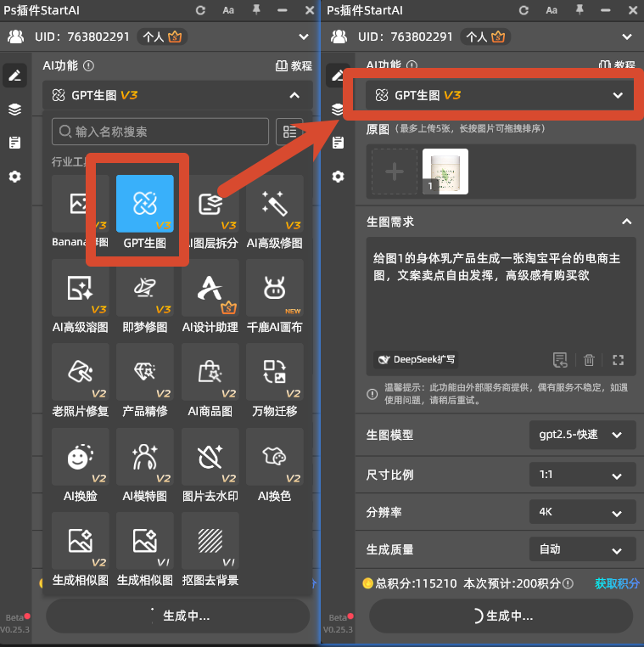This screenshot has height=647, width=644.
Task: Open the 万物迁移 tool
Action: coord(275,372)
